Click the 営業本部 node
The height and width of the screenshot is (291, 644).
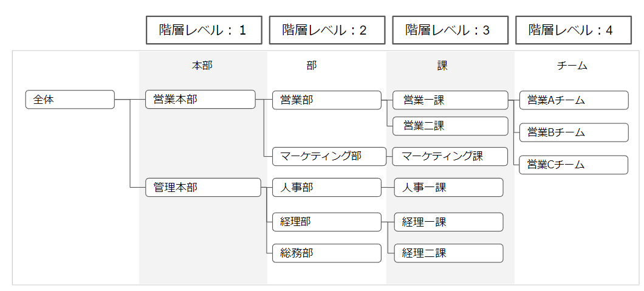pos(200,100)
